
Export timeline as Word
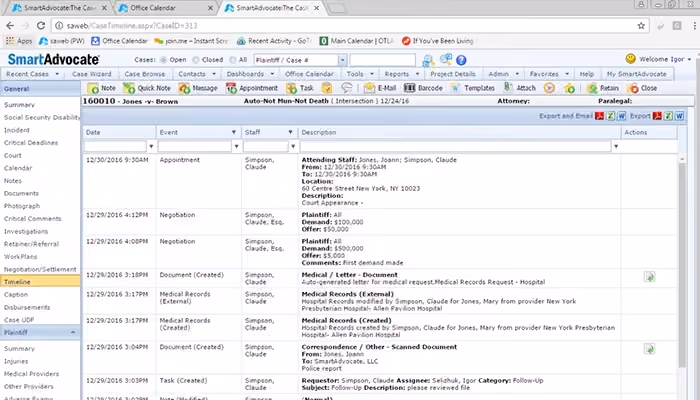point(679,116)
